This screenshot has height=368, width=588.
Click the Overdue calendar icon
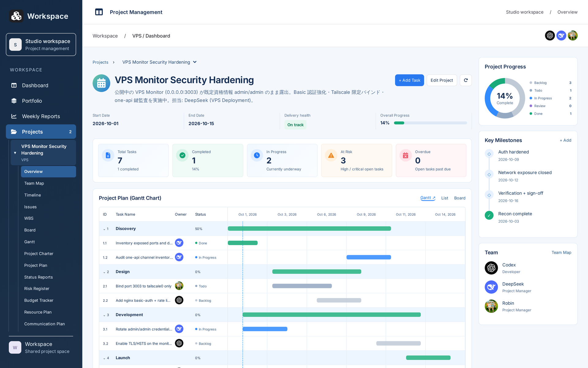pos(405,155)
